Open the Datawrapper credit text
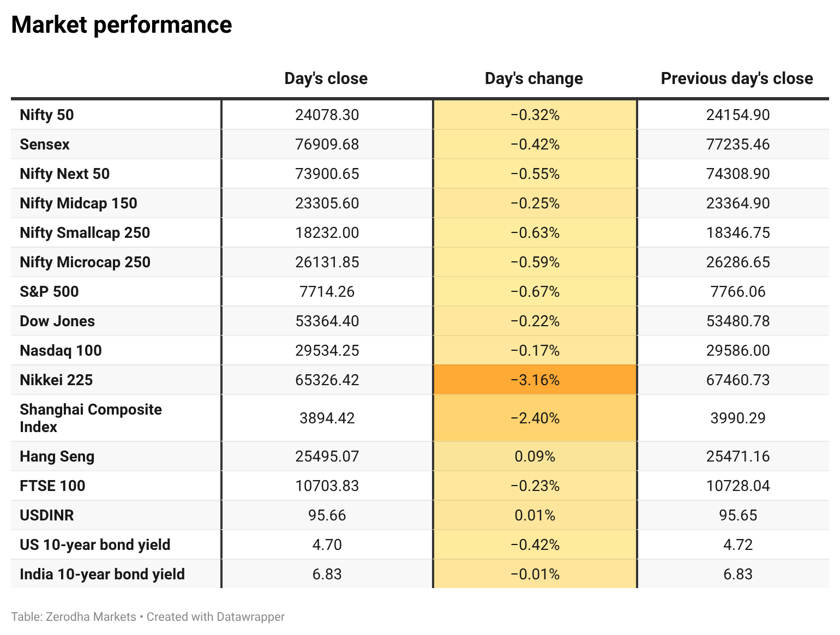 [215, 617]
